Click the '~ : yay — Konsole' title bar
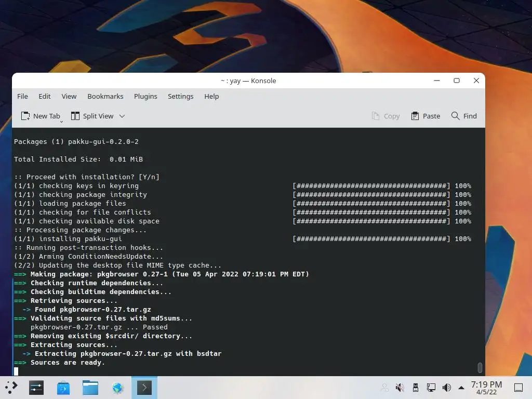The height and width of the screenshot is (399, 532). 248,81
